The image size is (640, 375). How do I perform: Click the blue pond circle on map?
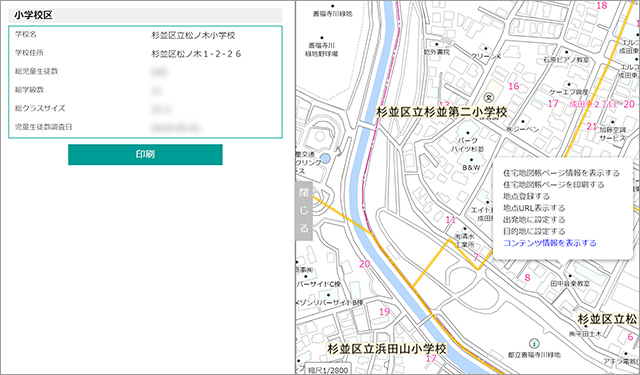point(325,158)
